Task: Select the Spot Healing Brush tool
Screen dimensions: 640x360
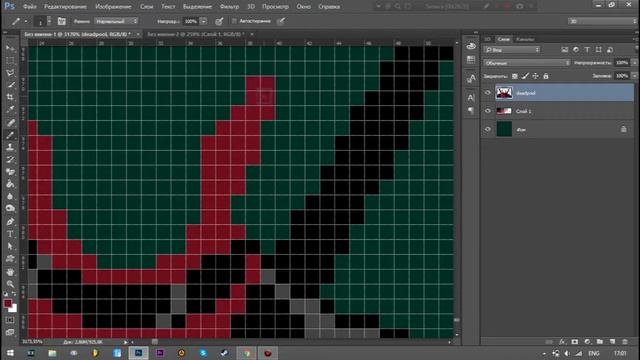Action: (x=10, y=122)
